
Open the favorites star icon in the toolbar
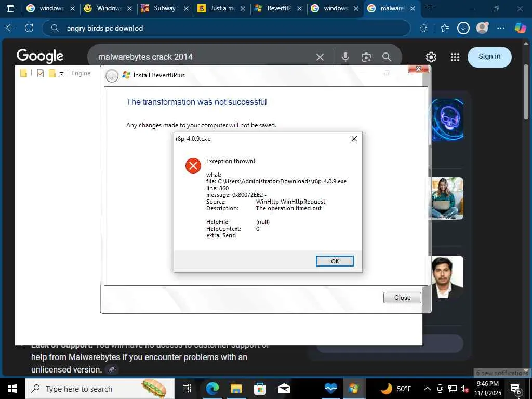445,28
